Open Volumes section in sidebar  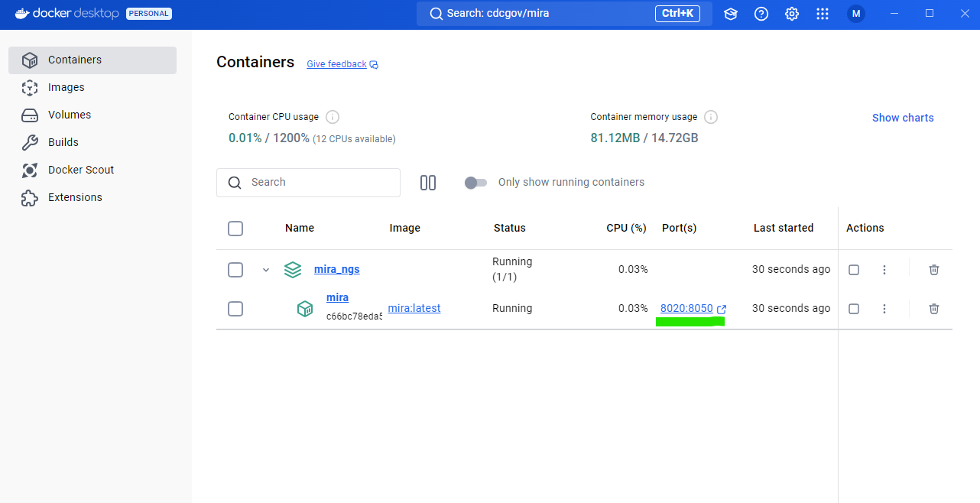click(70, 115)
